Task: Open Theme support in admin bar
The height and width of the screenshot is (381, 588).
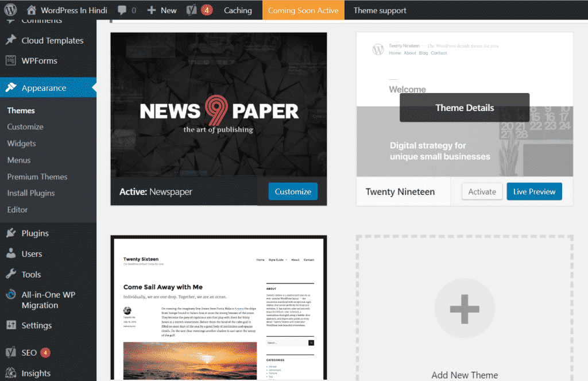Action: (380, 10)
